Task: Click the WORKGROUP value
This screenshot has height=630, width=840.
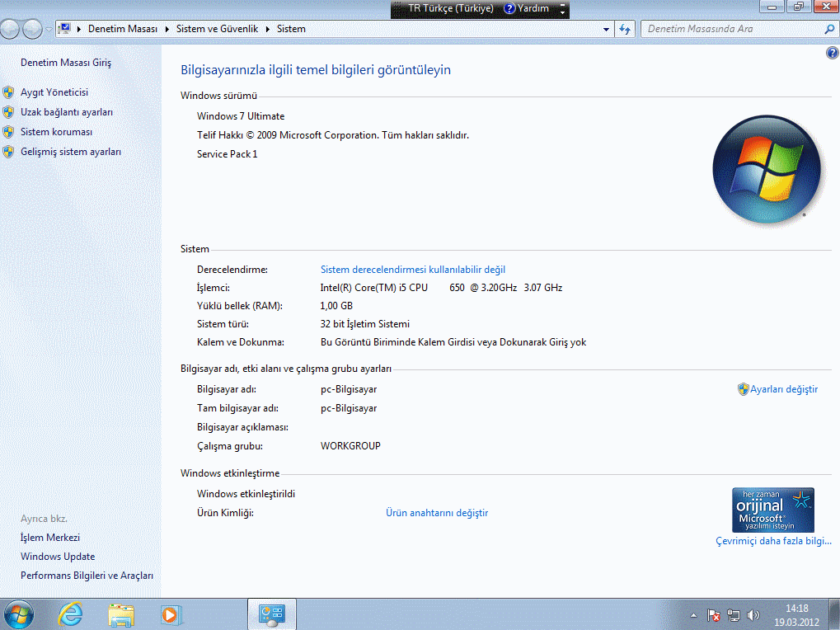Action: click(x=350, y=446)
